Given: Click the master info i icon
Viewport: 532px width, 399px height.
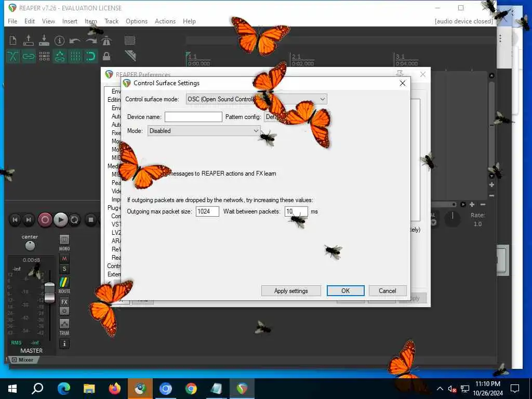Looking at the screenshot, I should coord(64,344).
